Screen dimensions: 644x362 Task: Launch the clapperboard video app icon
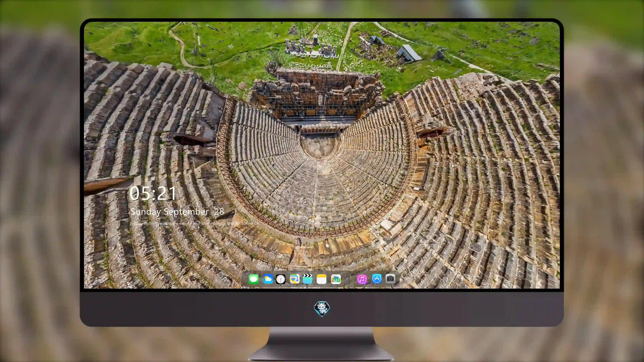pos(308,279)
